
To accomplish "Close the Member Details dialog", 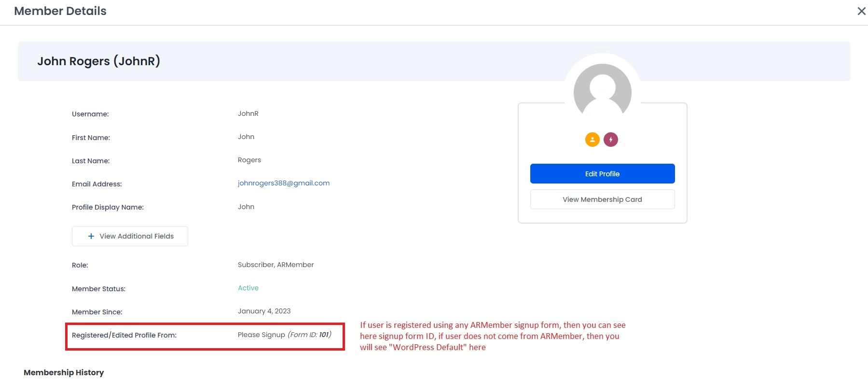I will point(861,11).
